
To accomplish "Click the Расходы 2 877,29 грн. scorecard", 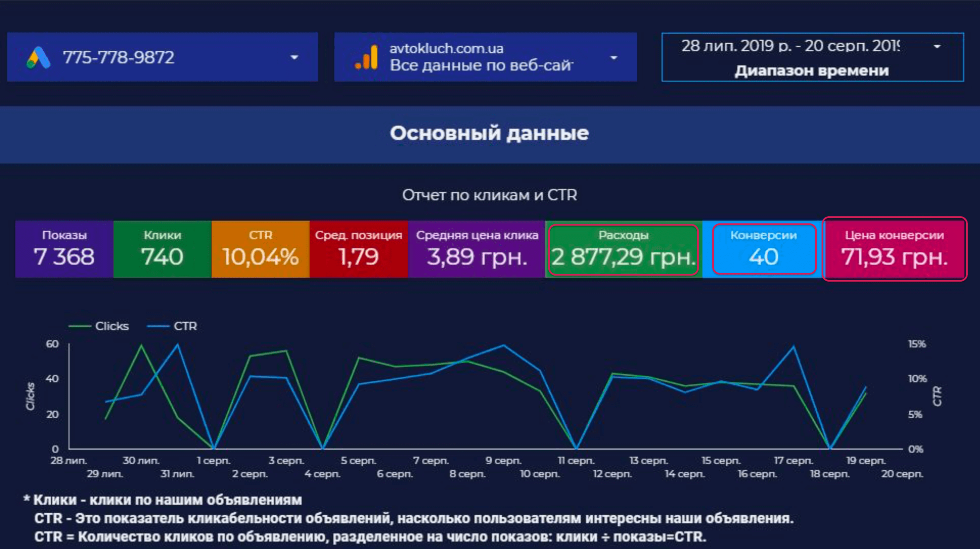I will point(623,250).
